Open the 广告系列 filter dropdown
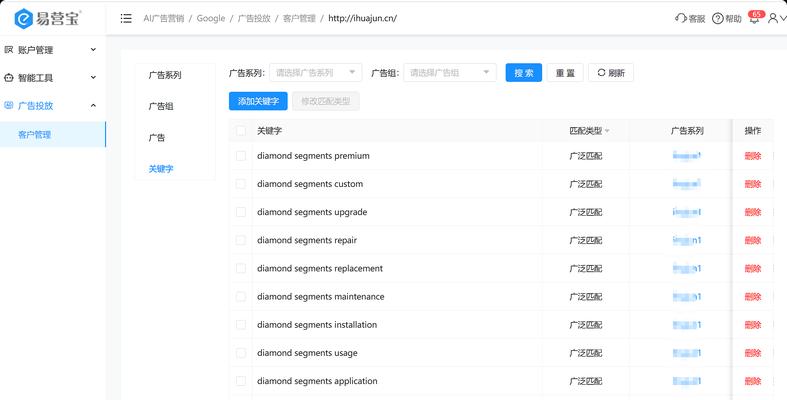 click(316, 73)
